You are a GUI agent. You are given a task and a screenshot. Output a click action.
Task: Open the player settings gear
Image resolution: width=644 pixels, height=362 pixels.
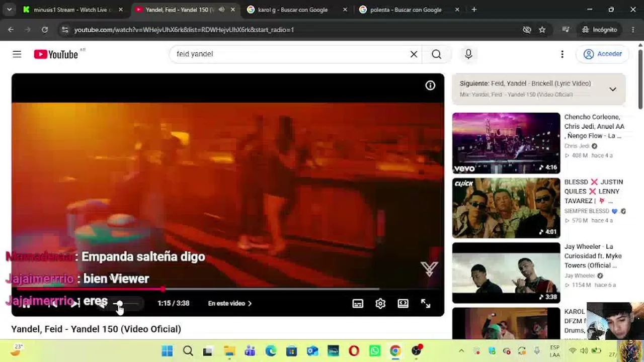(x=380, y=303)
